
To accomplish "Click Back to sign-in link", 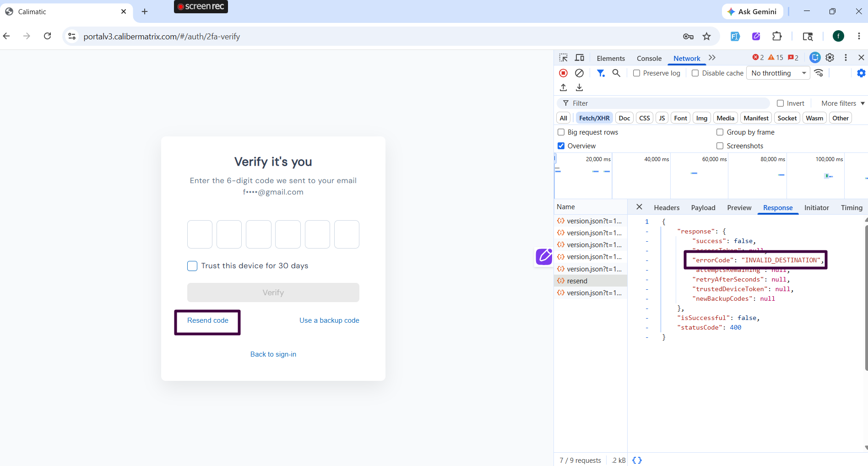I will tap(273, 354).
